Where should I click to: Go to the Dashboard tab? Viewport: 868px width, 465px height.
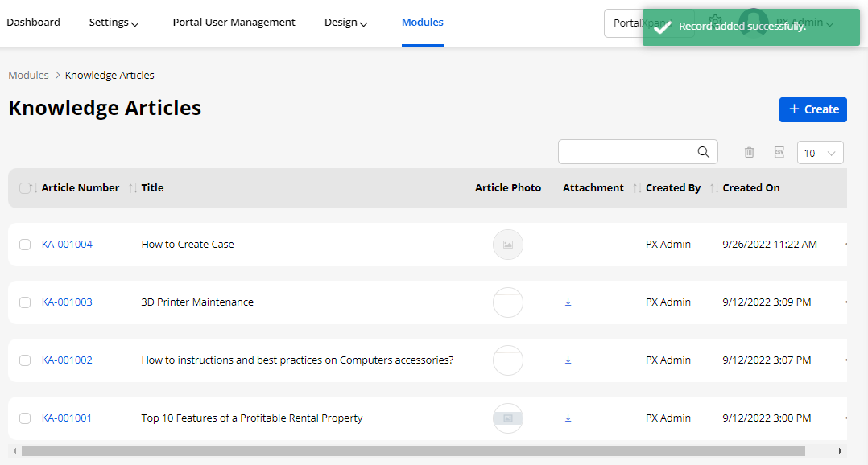click(33, 23)
